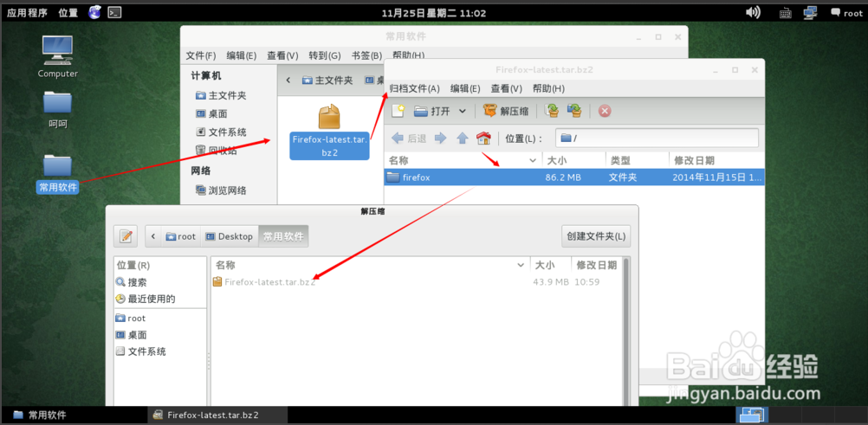
Task: Sort archive list by 大小 column
Action: 574,160
